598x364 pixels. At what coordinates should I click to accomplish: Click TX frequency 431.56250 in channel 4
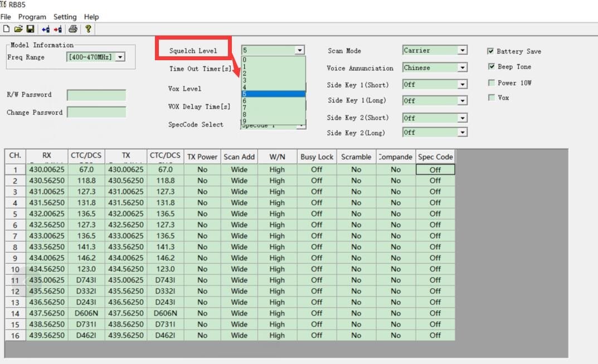[126, 202]
